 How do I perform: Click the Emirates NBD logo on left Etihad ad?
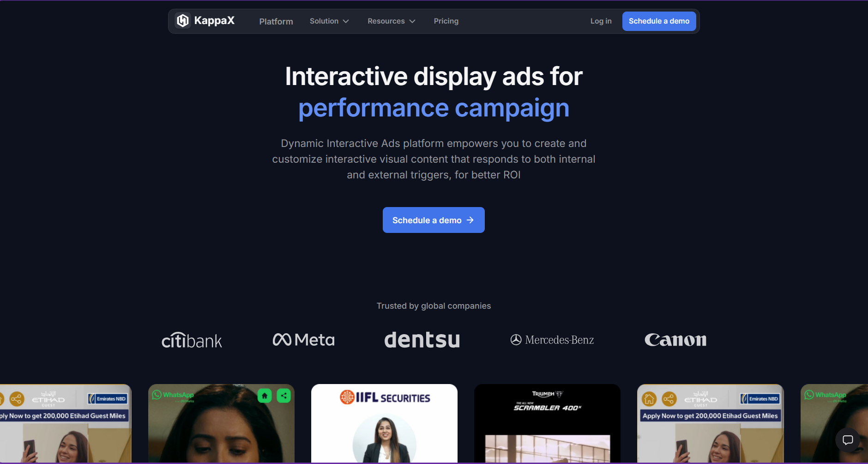[107, 398]
